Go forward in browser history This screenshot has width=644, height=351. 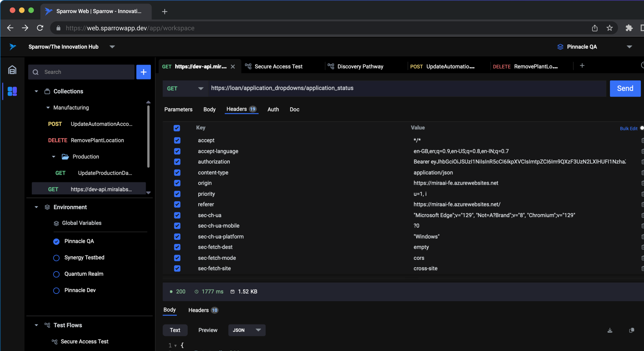point(25,28)
